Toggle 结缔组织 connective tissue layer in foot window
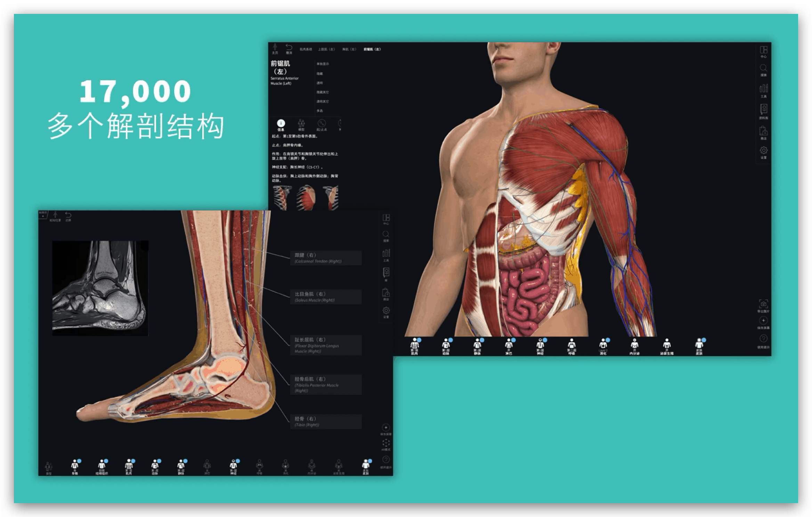This screenshot has height=517, width=812. point(102,467)
